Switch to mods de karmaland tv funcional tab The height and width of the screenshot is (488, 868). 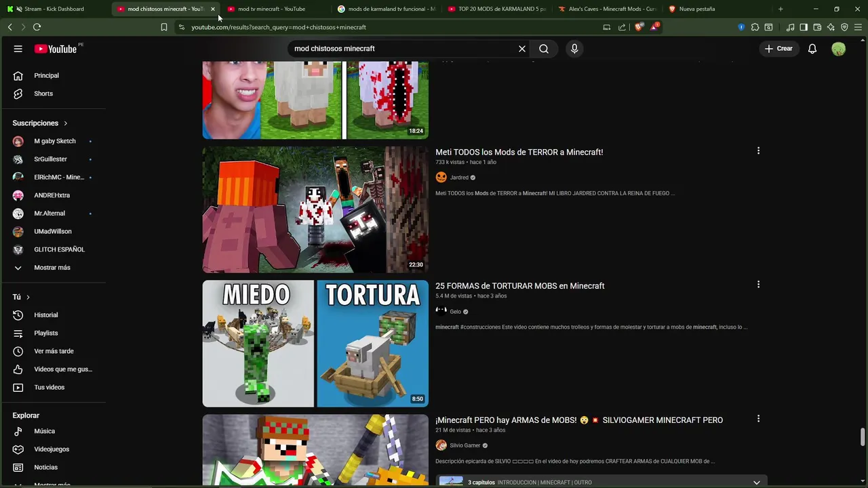(x=387, y=9)
